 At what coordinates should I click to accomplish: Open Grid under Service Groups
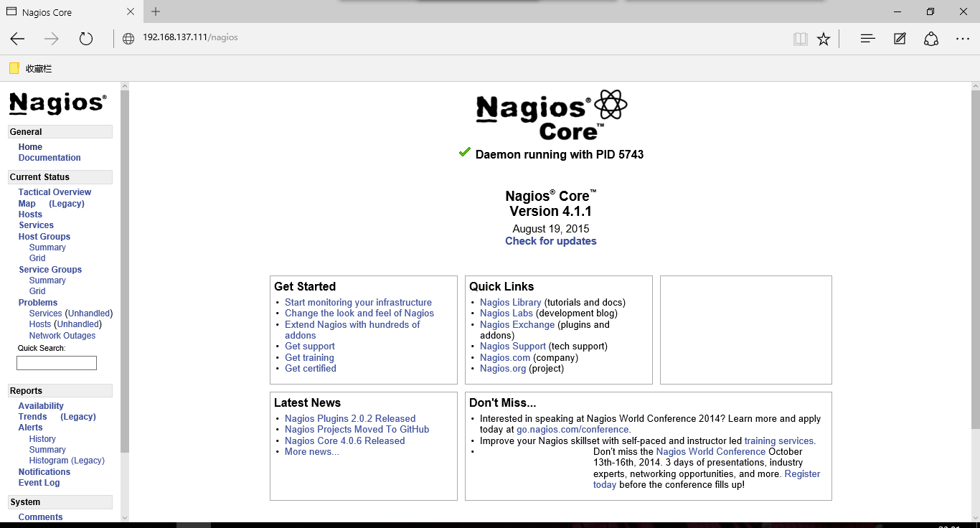pos(37,291)
